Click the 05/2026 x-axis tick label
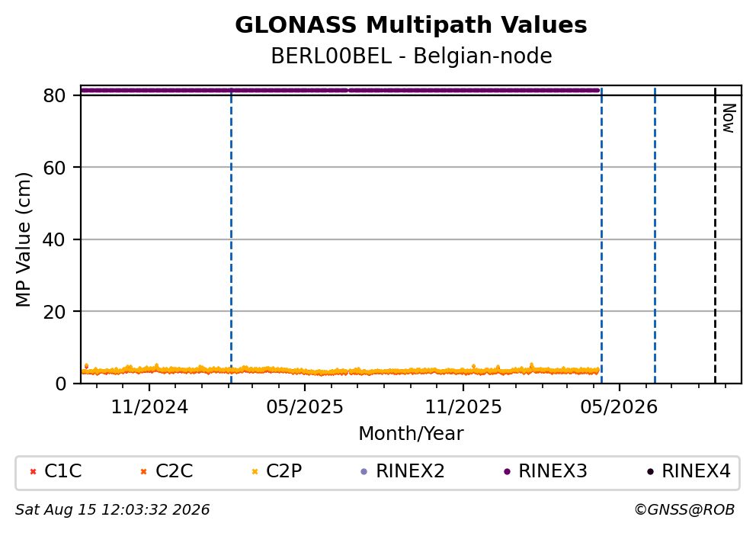The height and width of the screenshot is (533, 756). click(x=619, y=408)
